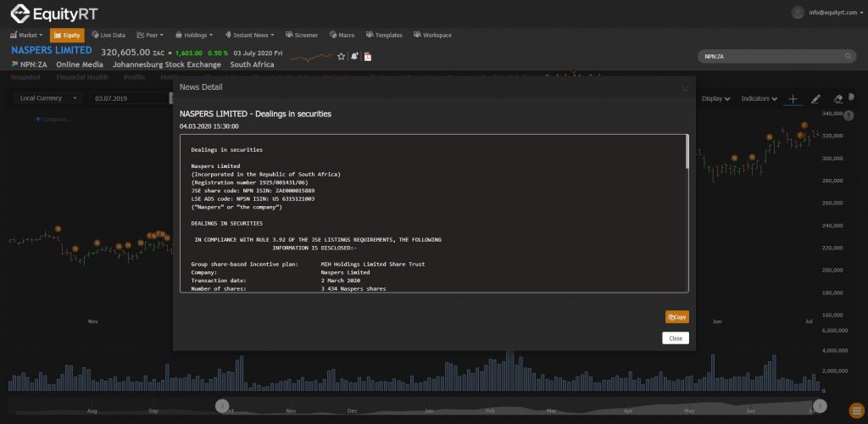This screenshot has height=424, width=868.
Task: Export the page as PDF icon
Action: [x=368, y=57]
